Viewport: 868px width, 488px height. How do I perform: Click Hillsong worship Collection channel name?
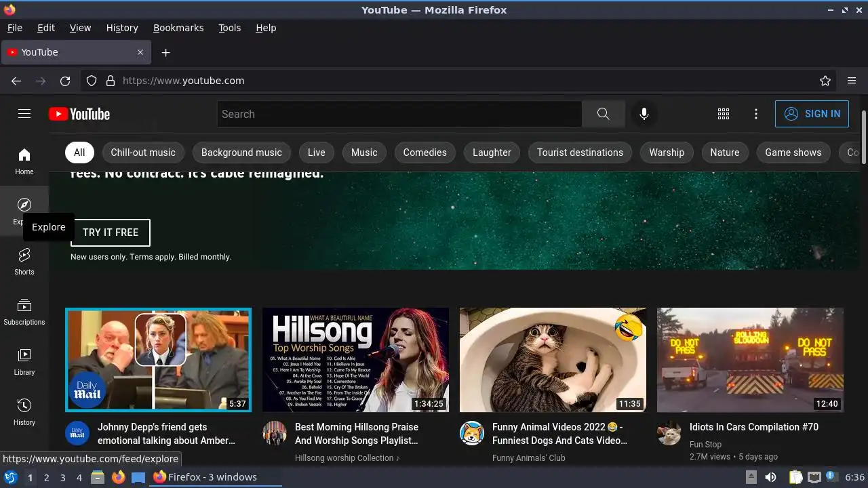coord(347,458)
